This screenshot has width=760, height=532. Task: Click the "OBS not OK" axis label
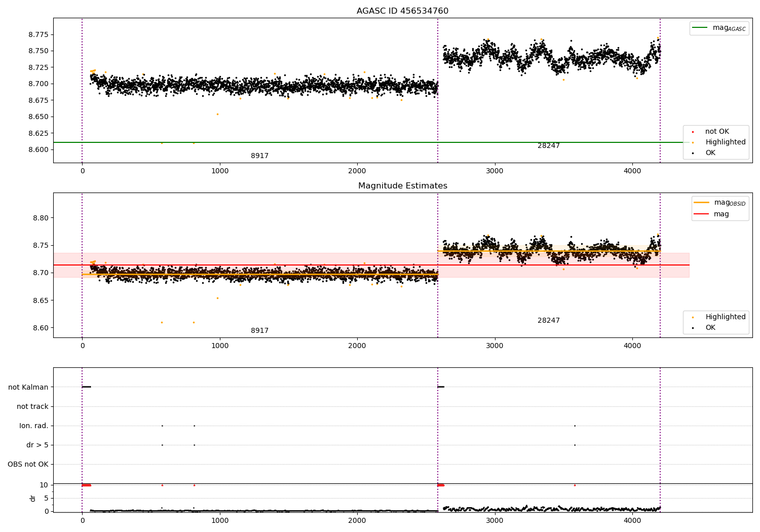tap(28, 465)
